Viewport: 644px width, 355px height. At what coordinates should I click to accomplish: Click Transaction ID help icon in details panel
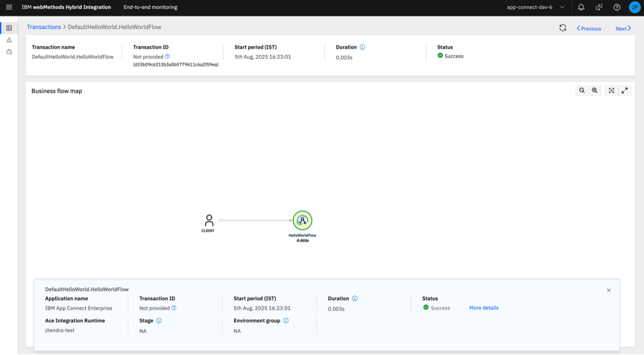[174, 308]
